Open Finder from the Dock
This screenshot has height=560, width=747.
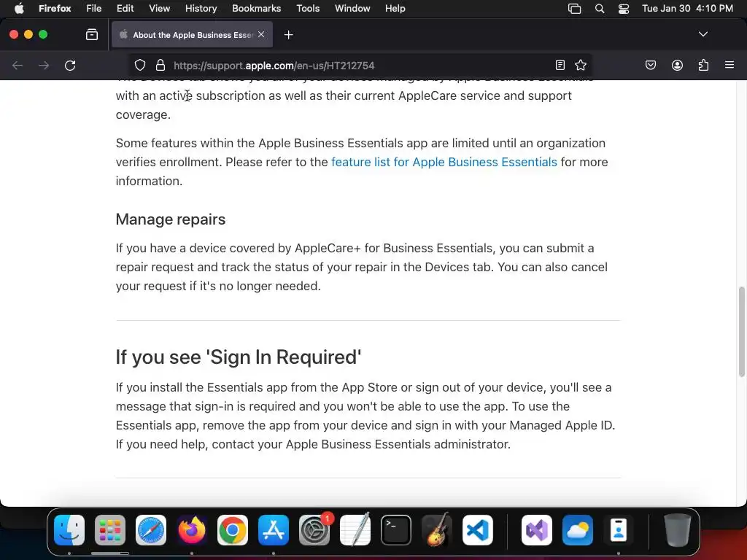[x=69, y=529]
